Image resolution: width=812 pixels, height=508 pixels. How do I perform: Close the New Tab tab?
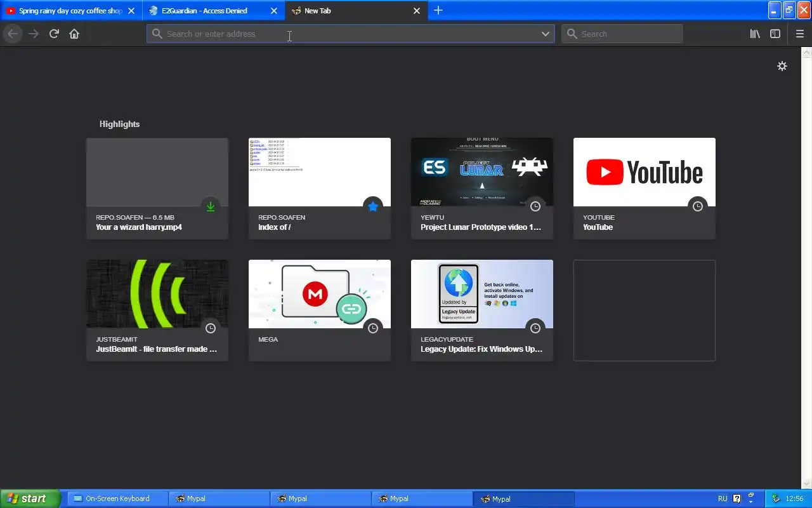click(x=417, y=11)
